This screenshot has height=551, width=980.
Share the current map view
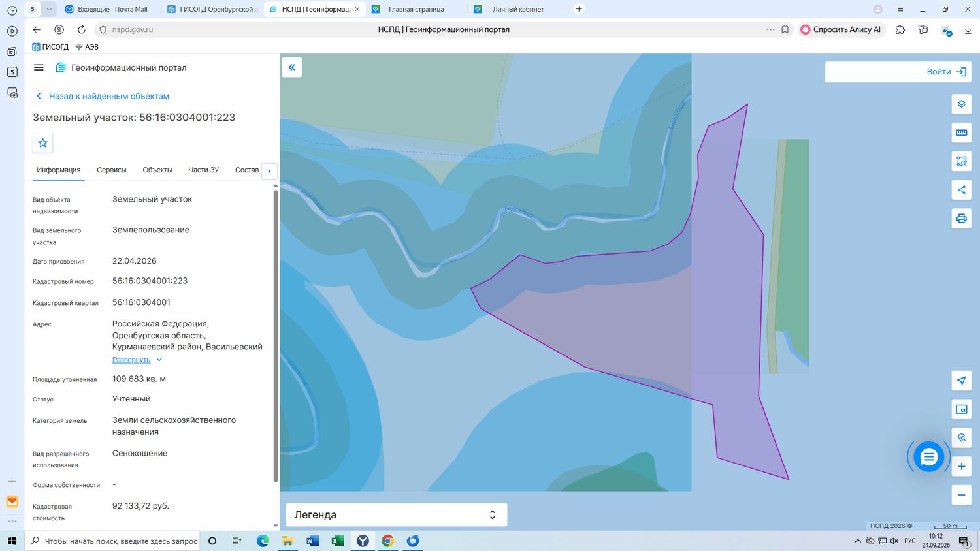pos(961,190)
